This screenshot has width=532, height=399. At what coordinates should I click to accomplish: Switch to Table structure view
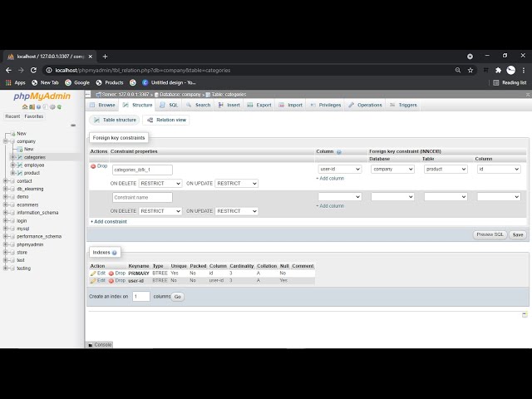(x=115, y=120)
